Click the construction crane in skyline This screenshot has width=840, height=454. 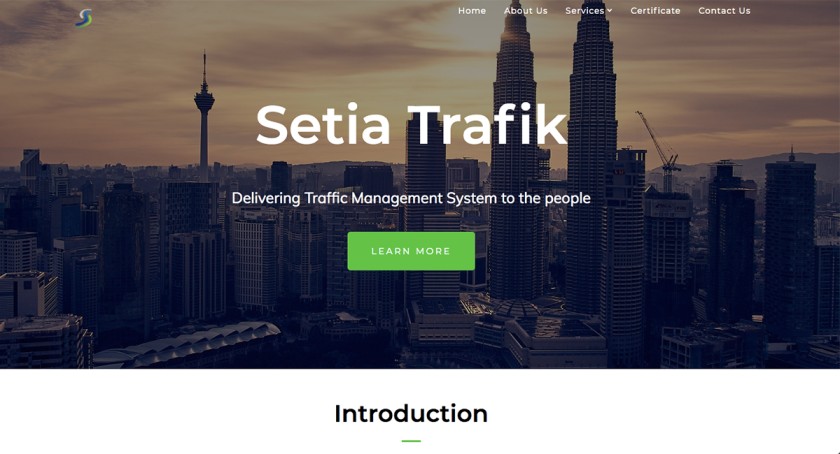point(658,147)
